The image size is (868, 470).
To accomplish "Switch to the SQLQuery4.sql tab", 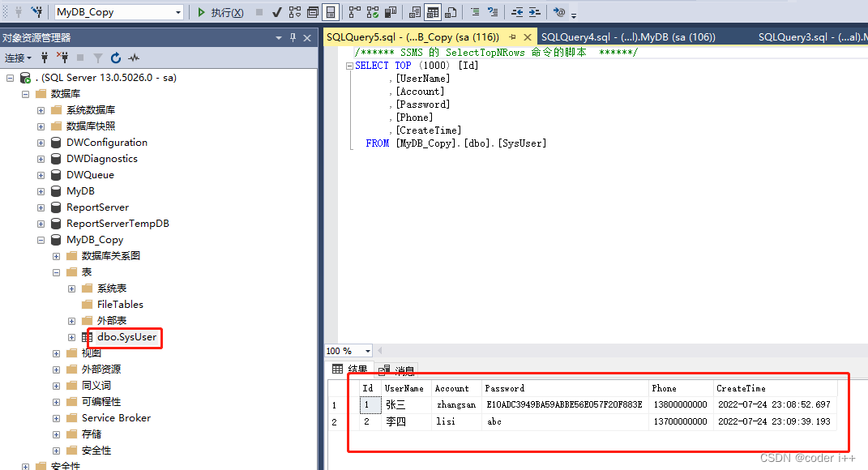I will click(628, 37).
